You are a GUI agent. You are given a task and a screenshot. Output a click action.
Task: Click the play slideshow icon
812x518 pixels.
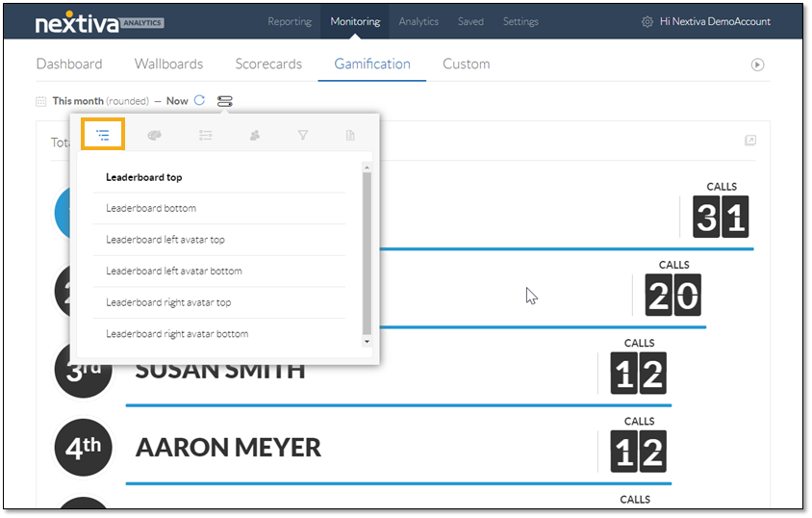click(757, 65)
